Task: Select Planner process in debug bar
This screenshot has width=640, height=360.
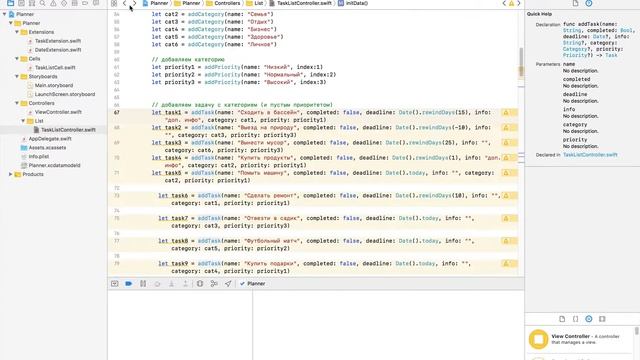Action: click(x=252, y=283)
